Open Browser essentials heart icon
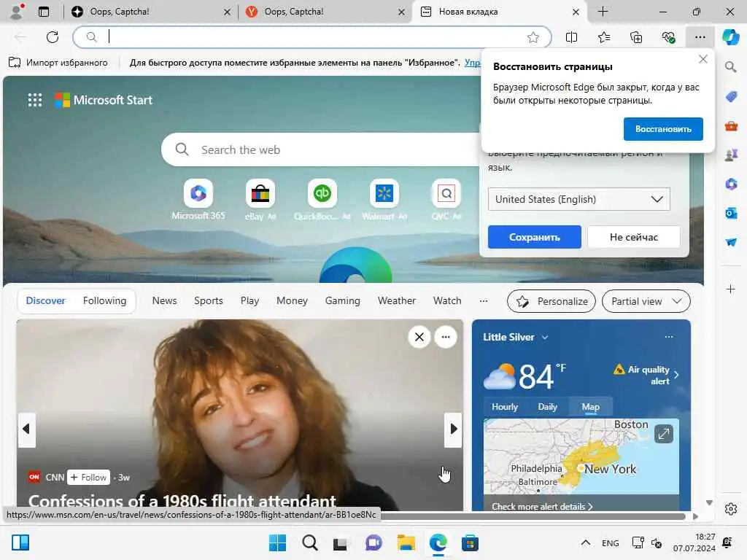 tap(668, 37)
